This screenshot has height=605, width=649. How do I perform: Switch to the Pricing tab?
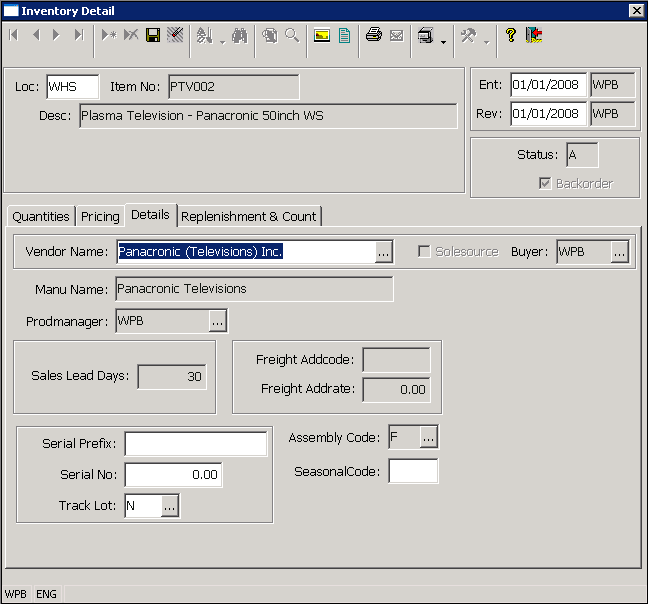100,216
